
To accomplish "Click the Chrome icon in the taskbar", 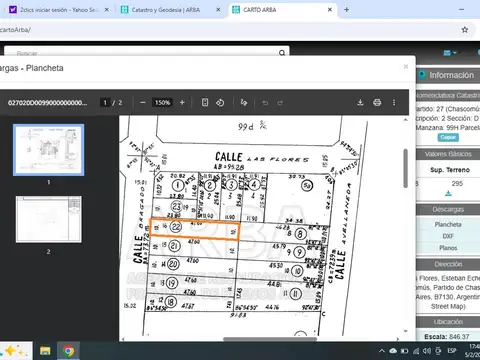I will coord(69,351).
